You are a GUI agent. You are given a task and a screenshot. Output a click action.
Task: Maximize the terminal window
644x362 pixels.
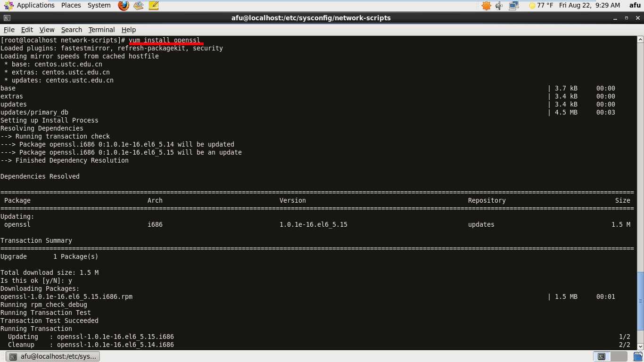(627, 18)
